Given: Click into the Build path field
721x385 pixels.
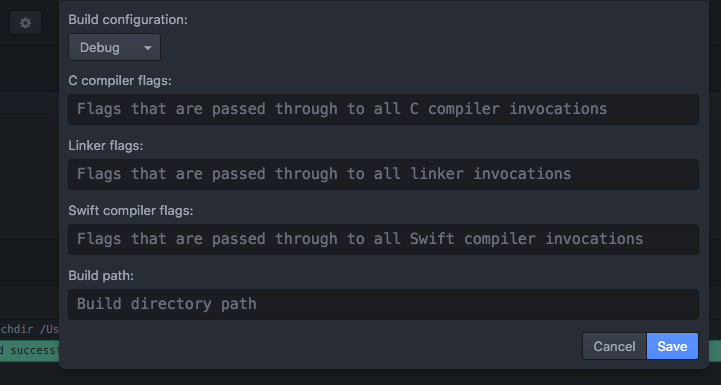Looking at the screenshot, I should pos(383,304).
